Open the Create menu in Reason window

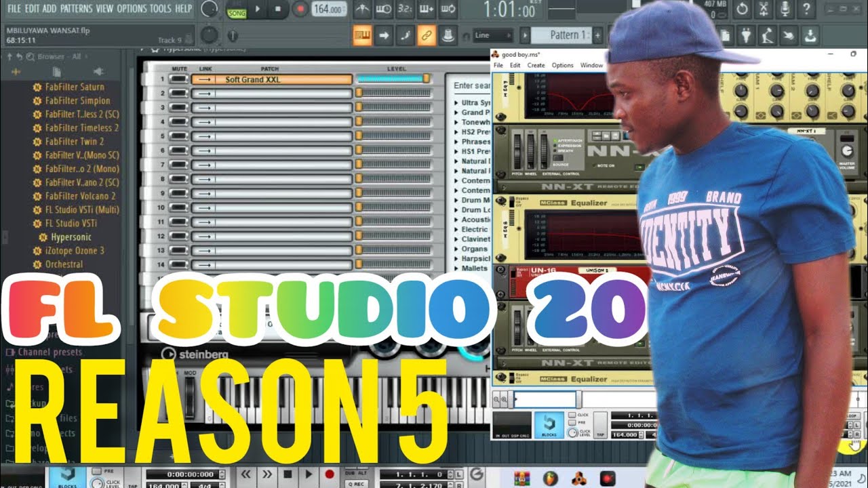[x=536, y=65]
